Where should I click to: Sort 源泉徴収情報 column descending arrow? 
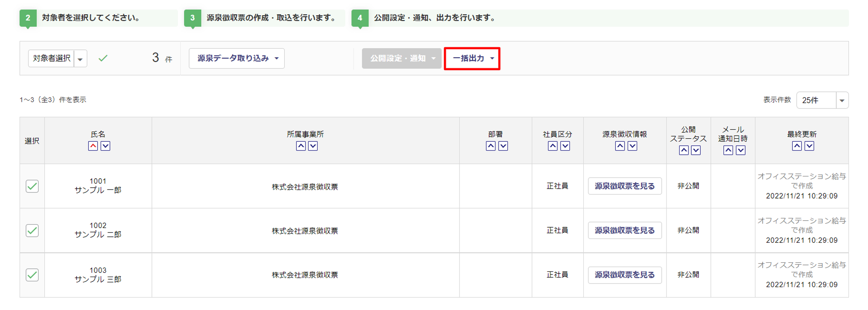(x=632, y=146)
